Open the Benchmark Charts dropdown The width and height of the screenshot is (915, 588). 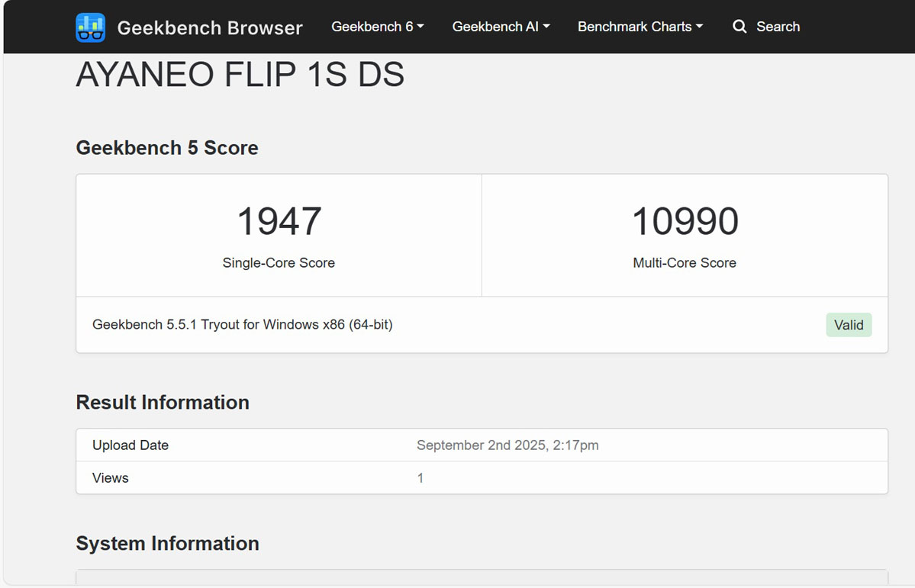click(640, 27)
